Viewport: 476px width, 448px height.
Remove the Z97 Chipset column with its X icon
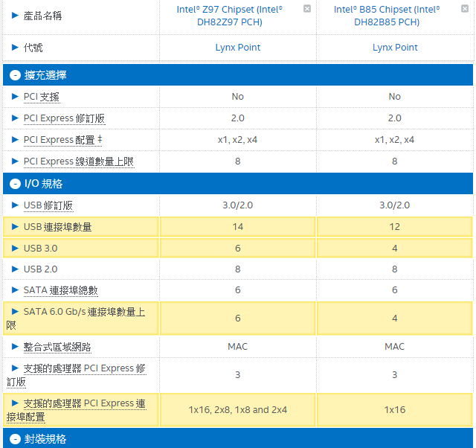coord(307,8)
